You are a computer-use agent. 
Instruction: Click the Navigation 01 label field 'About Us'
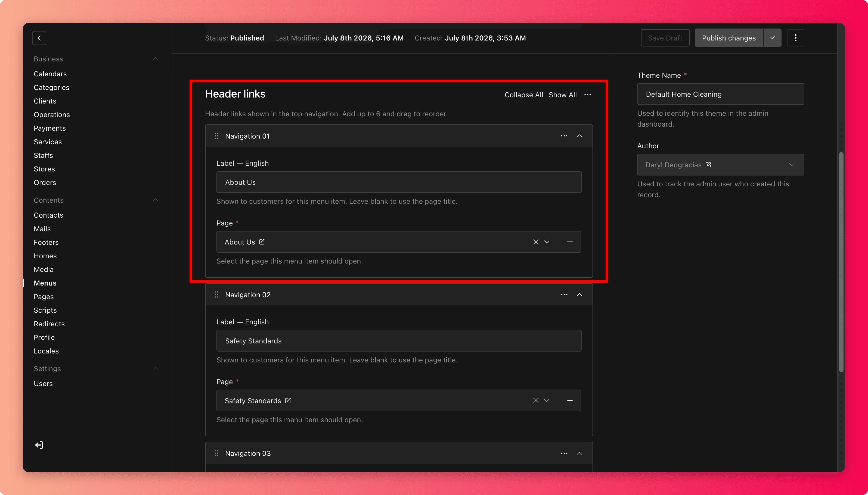click(x=399, y=182)
